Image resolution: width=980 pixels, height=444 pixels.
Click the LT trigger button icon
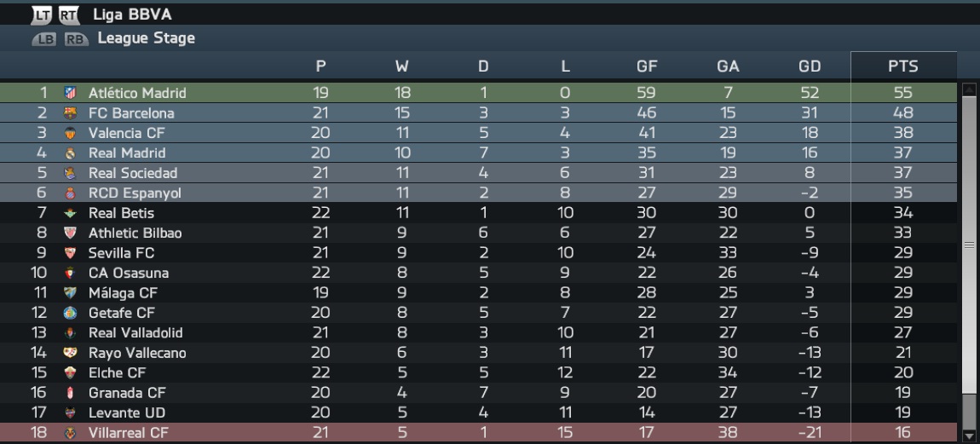point(41,15)
